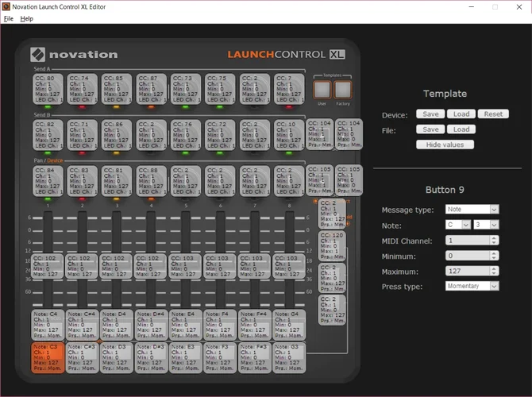Click the Hide values button
The height and width of the screenshot is (397, 532).
(445, 145)
